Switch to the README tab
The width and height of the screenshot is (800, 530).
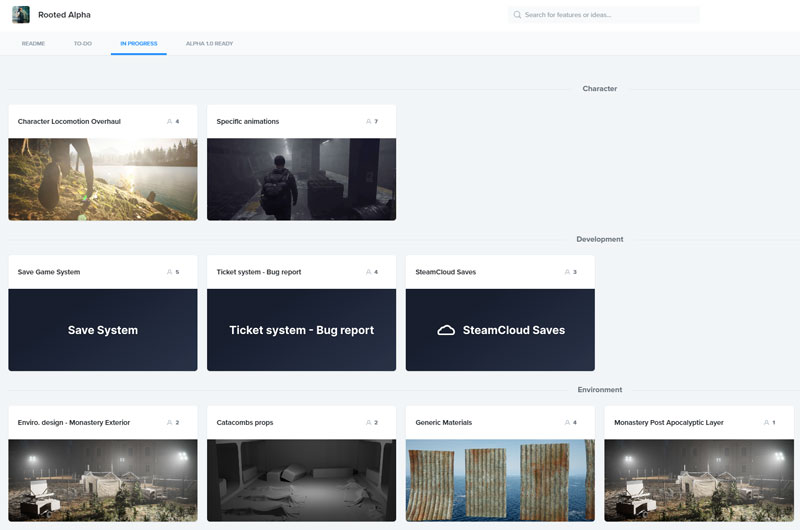pyautogui.click(x=33, y=44)
